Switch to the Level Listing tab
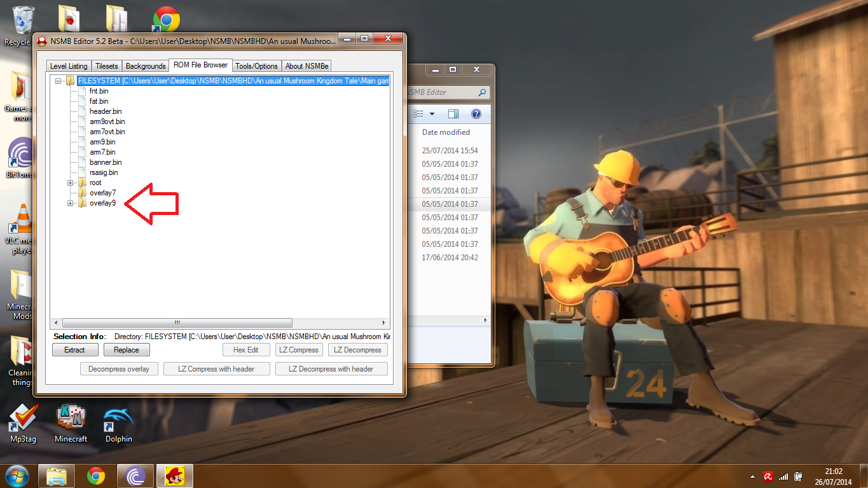The image size is (868, 488). tap(69, 66)
